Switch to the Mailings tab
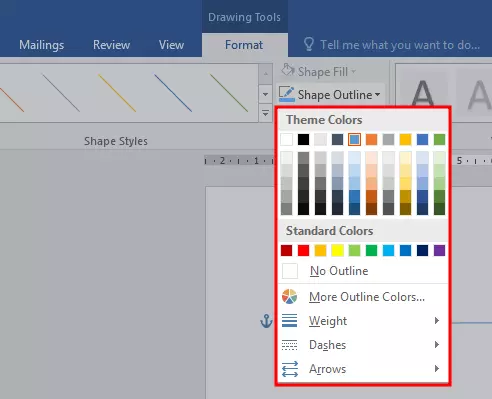492x399 pixels. click(42, 45)
